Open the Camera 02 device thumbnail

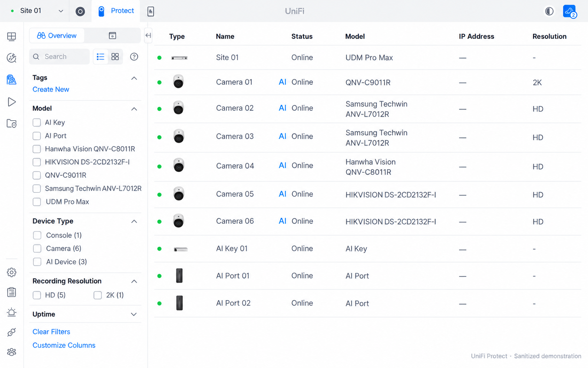point(178,108)
